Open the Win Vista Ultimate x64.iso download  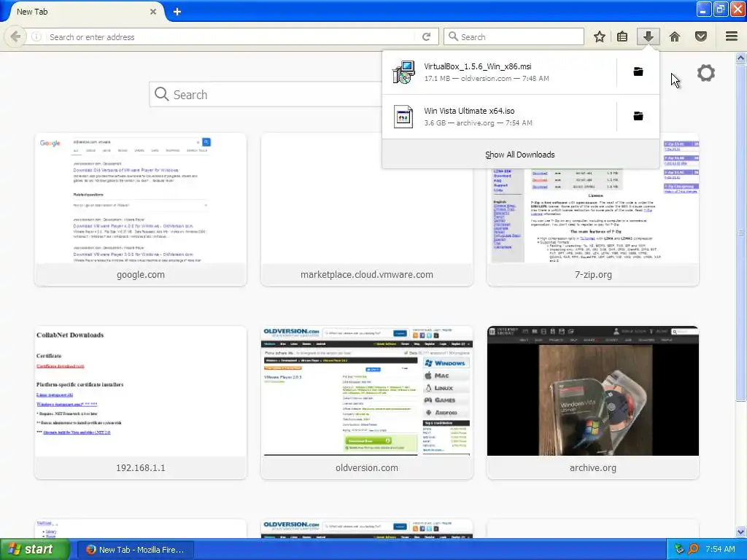[x=499, y=117]
